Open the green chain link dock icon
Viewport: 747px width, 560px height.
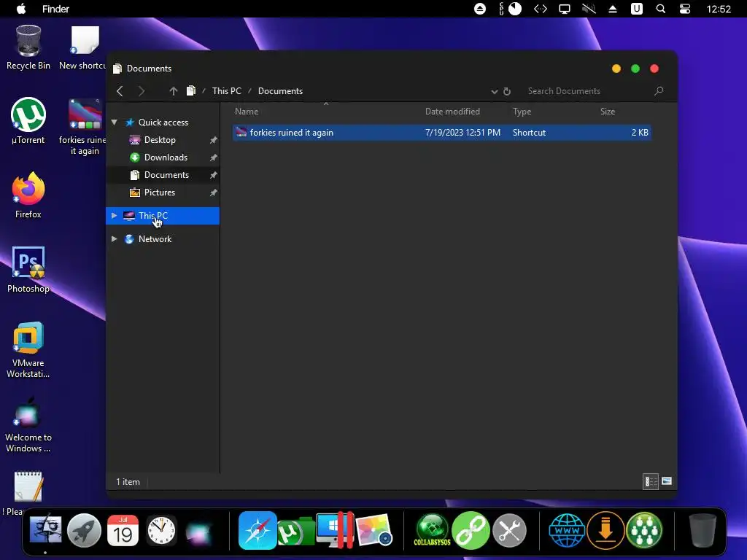click(x=471, y=530)
